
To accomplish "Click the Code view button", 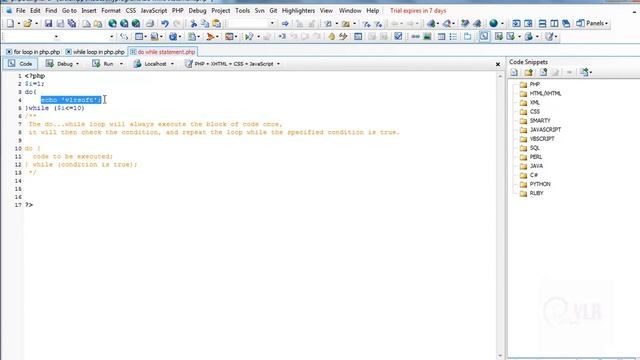I will tap(20, 64).
